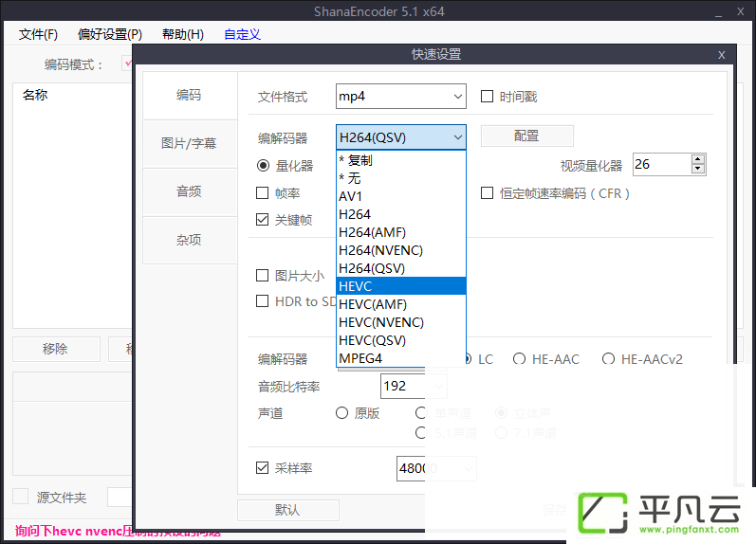Viewport: 756px width, 544px height.
Task: Enable 恒定帧速率编码 (CFR) checkbox
Action: [487, 193]
